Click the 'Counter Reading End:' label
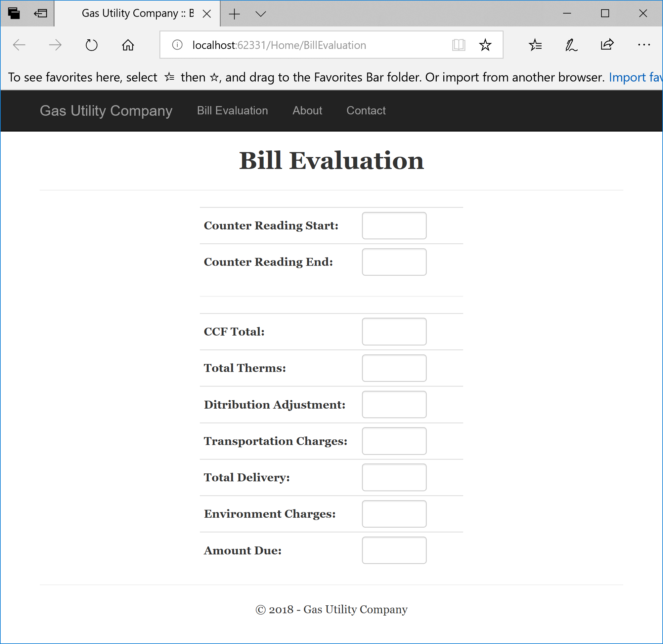The image size is (663, 644). point(268,262)
